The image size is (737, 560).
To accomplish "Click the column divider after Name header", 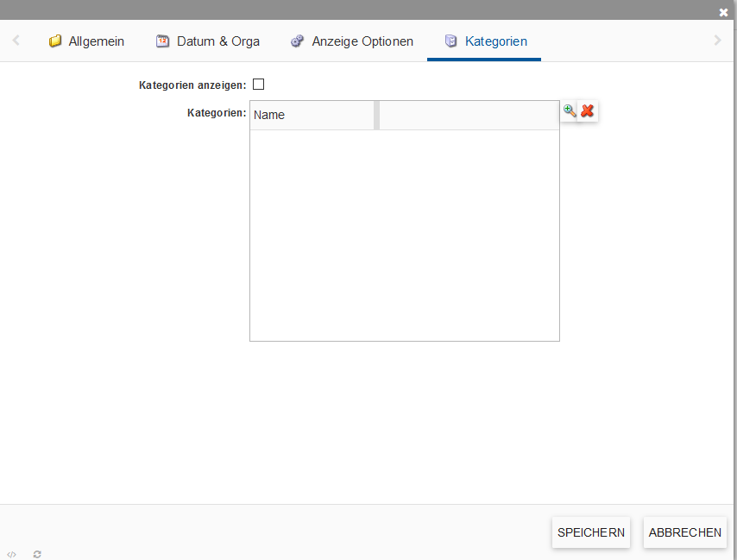I will pyautogui.click(x=376, y=115).
